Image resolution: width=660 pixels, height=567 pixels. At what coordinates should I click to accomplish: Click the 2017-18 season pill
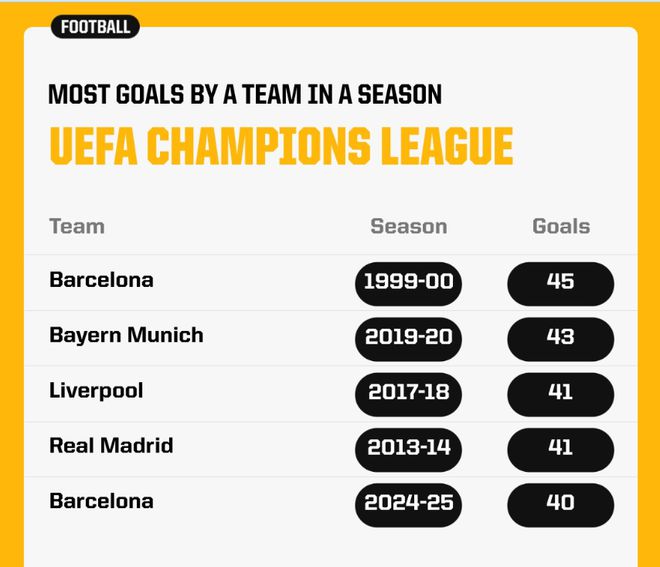[x=408, y=393]
